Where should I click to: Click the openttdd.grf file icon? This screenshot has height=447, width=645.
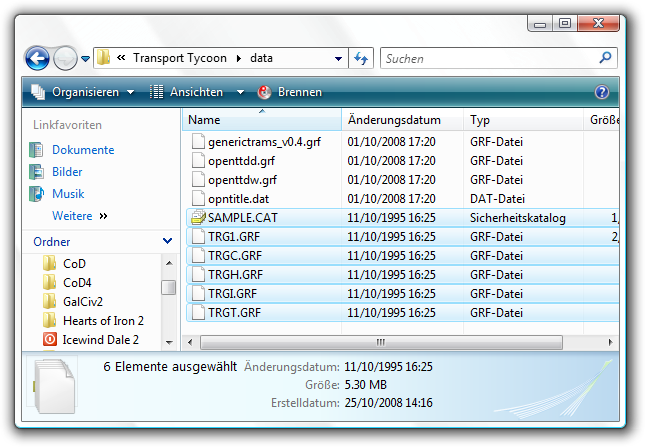pos(198,161)
